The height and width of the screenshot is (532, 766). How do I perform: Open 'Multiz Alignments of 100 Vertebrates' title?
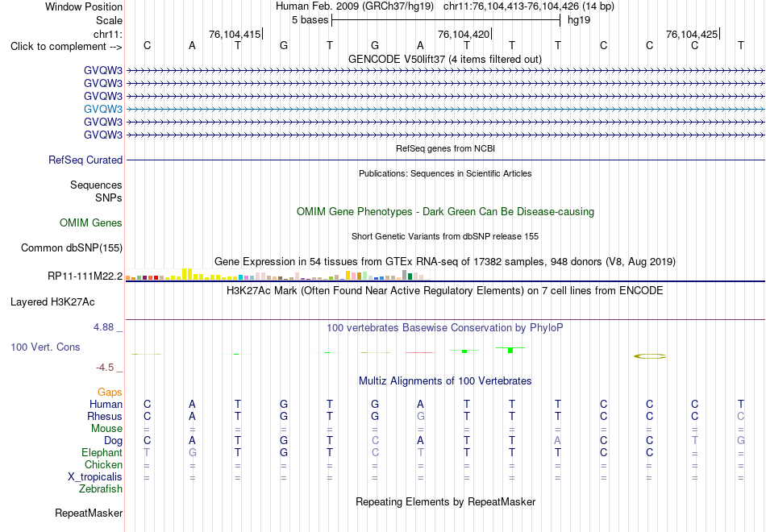pos(445,381)
